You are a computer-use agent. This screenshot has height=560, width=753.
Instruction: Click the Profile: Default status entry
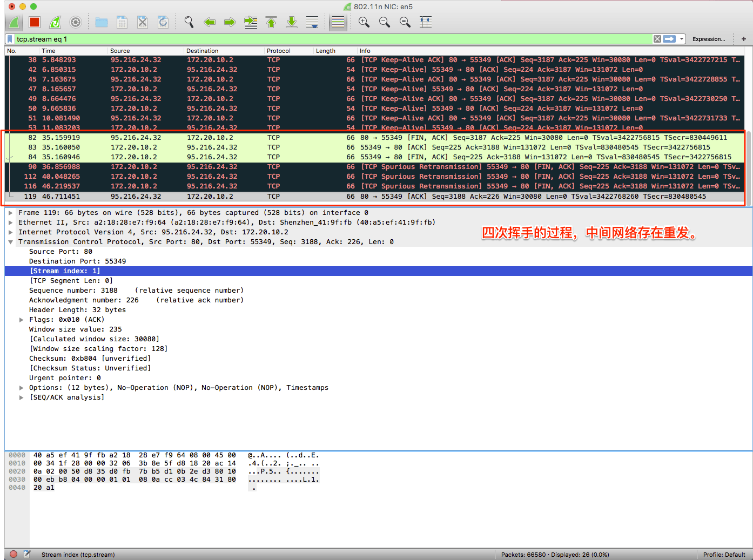pyautogui.click(x=724, y=555)
